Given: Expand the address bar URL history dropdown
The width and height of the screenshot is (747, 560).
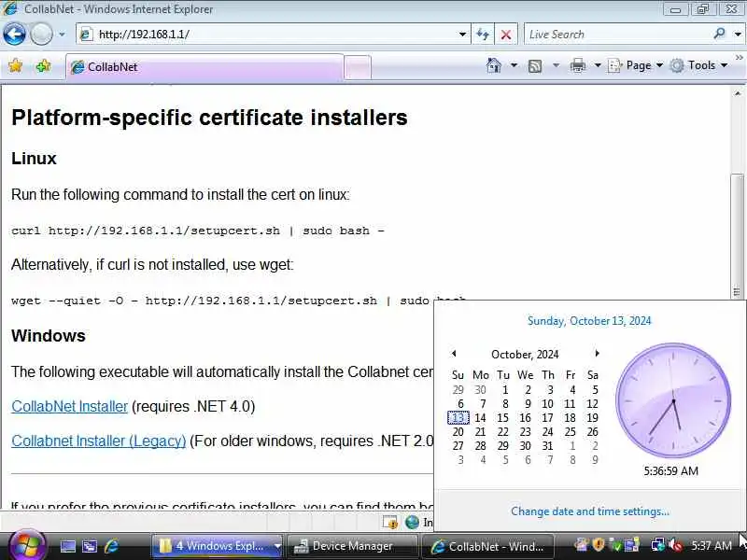Looking at the screenshot, I should pyautogui.click(x=462, y=35).
